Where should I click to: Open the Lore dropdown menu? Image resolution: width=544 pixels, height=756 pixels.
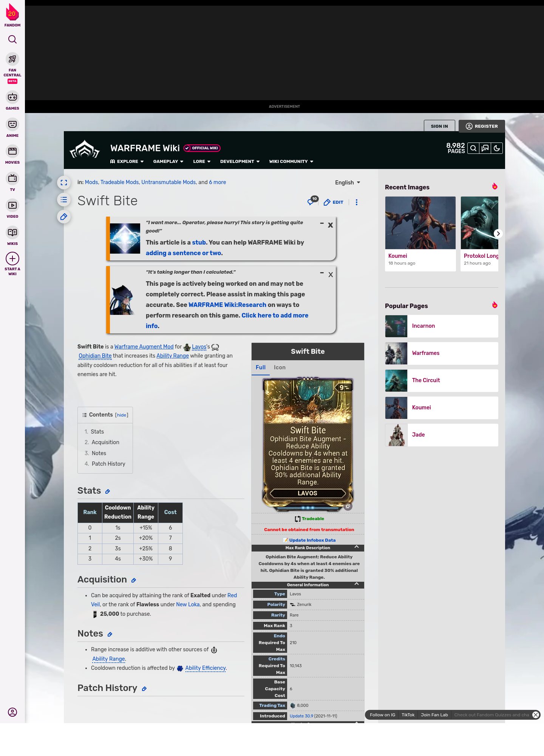[x=202, y=161]
